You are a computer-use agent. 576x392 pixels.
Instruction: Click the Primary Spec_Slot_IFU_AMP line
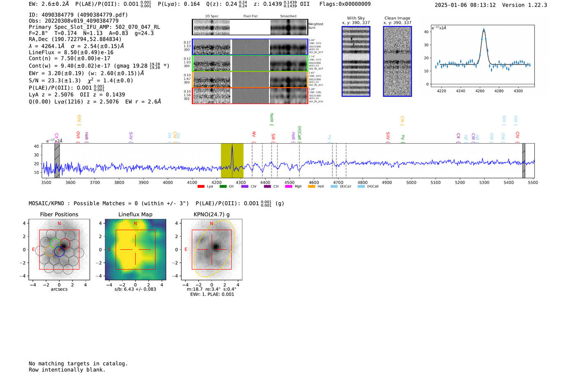click(94, 27)
